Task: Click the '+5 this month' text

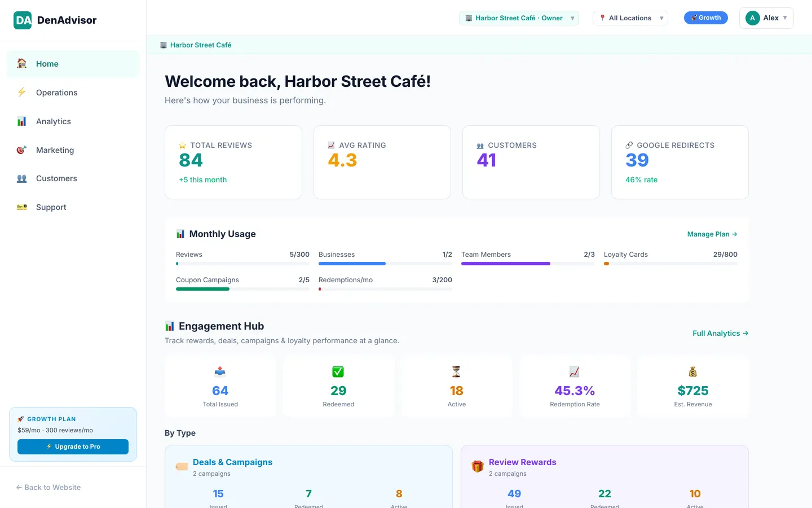Action: click(203, 179)
